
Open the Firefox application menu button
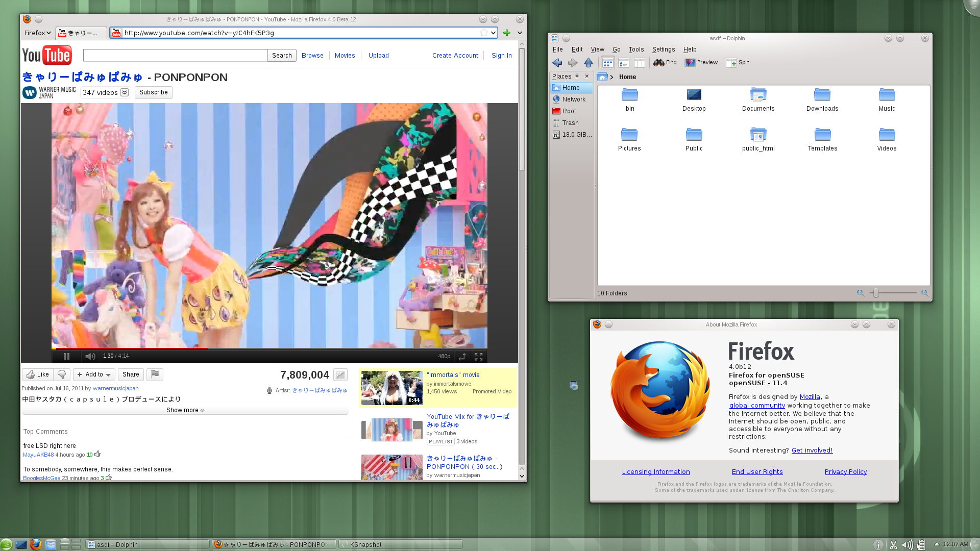(38, 33)
